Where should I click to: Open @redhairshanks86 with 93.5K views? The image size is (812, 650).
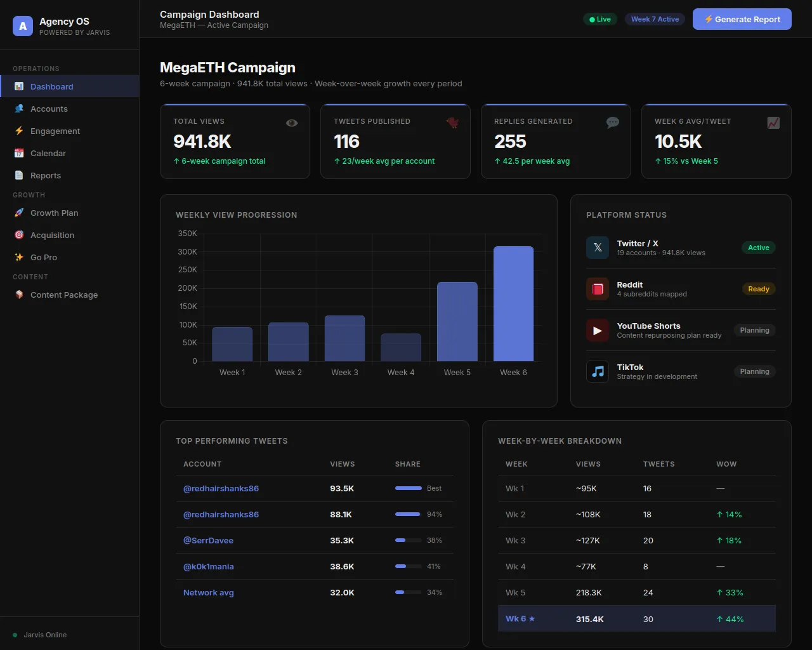click(x=221, y=488)
